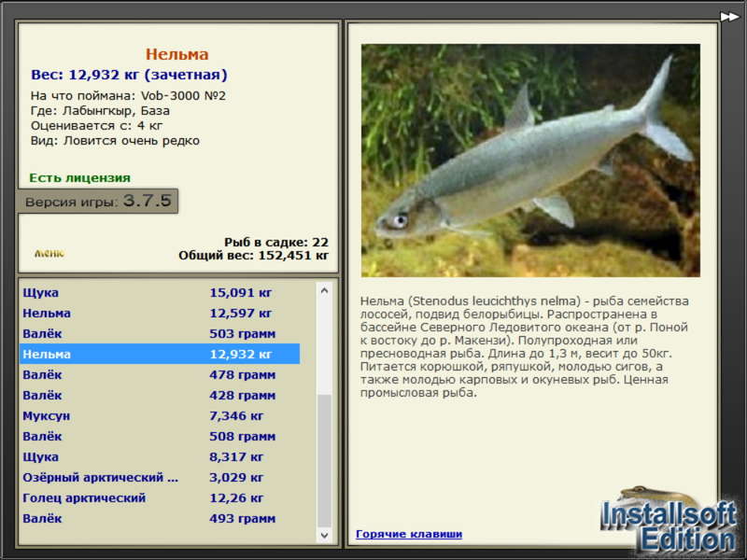Click the Вес: 12,932 кг (зачетная) line
Screen dimensions: 747x560
point(129,75)
